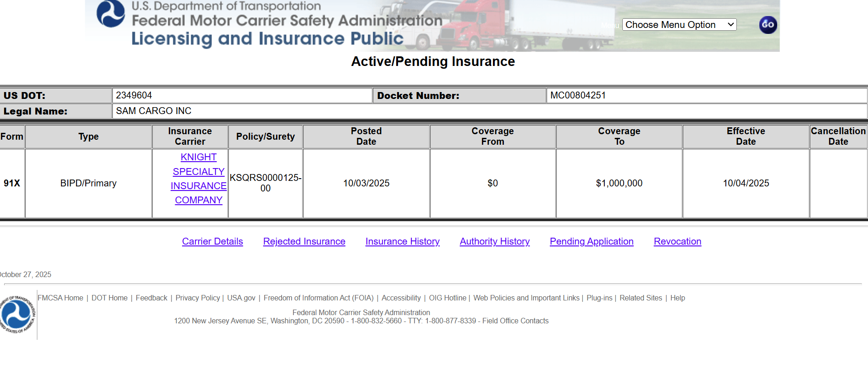Click the DOT seal in the footer
The height and width of the screenshot is (376, 868).
pyautogui.click(x=17, y=315)
